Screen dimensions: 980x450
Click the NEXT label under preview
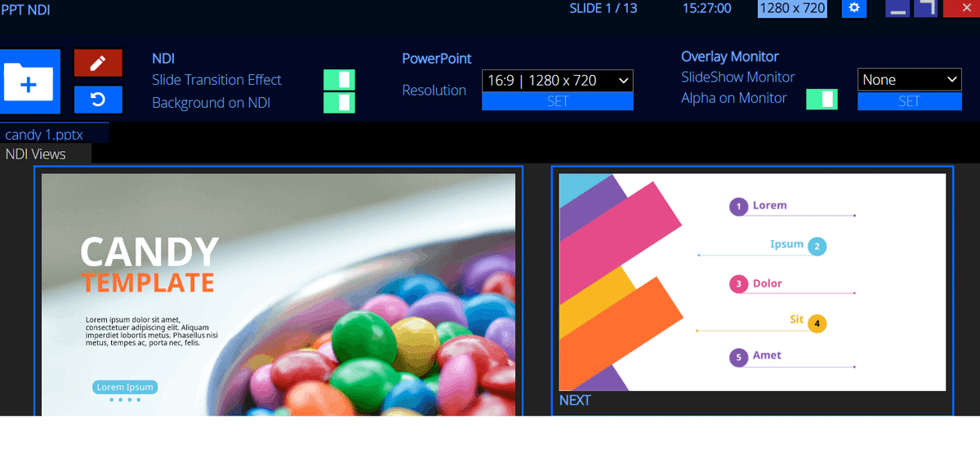click(575, 400)
